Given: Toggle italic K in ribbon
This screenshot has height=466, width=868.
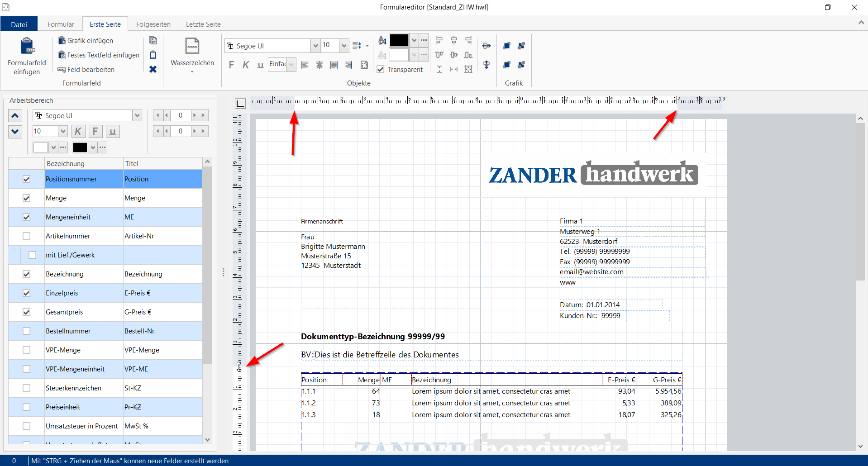Looking at the screenshot, I should coord(246,65).
